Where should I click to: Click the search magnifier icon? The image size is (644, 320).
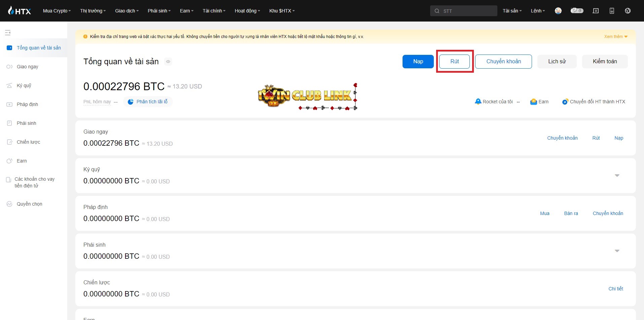[437, 11]
